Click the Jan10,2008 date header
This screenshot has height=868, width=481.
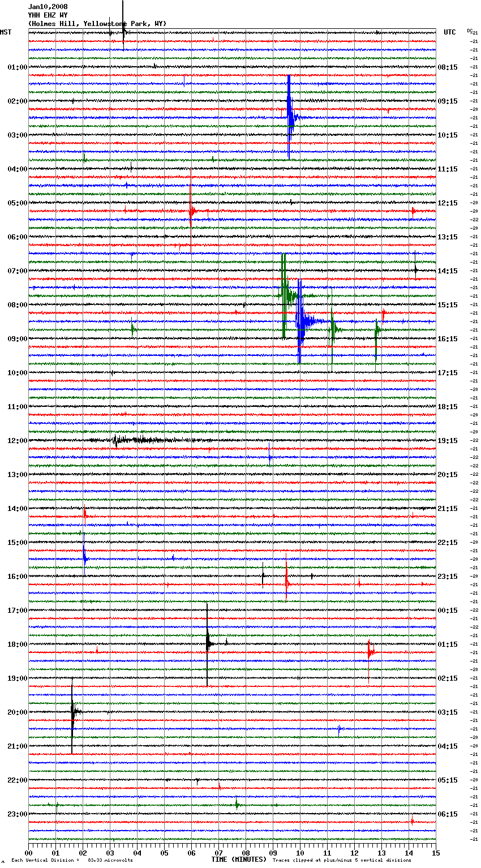pos(48,7)
